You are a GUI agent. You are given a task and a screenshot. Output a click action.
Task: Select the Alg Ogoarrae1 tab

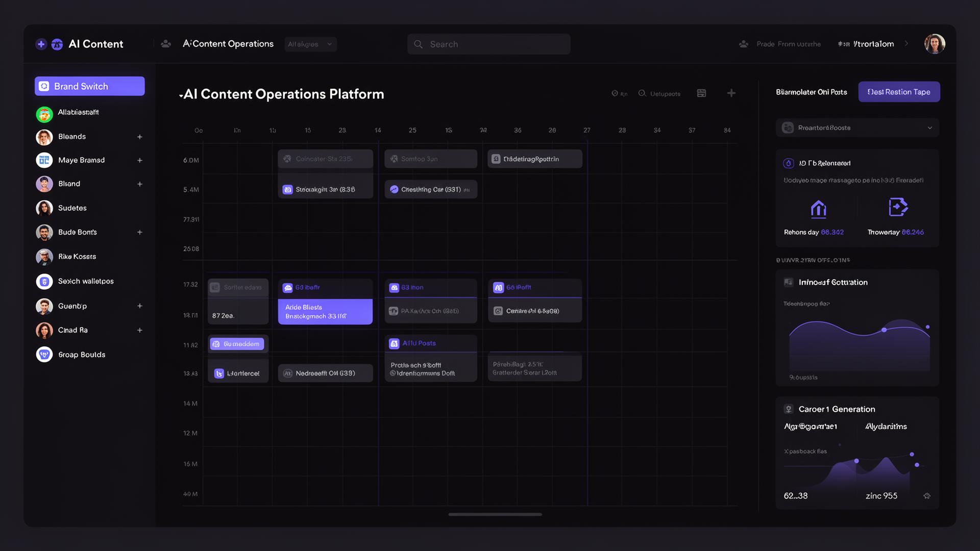(x=810, y=427)
